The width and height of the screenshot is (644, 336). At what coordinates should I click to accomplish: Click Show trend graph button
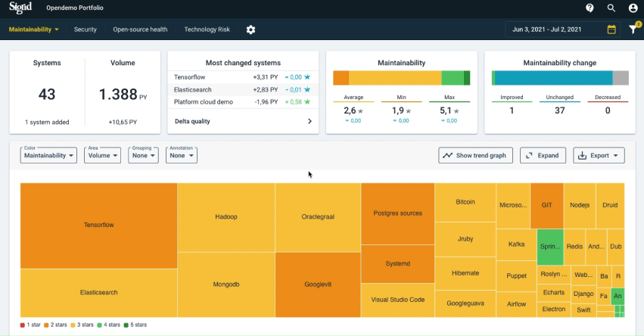click(x=475, y=155)
